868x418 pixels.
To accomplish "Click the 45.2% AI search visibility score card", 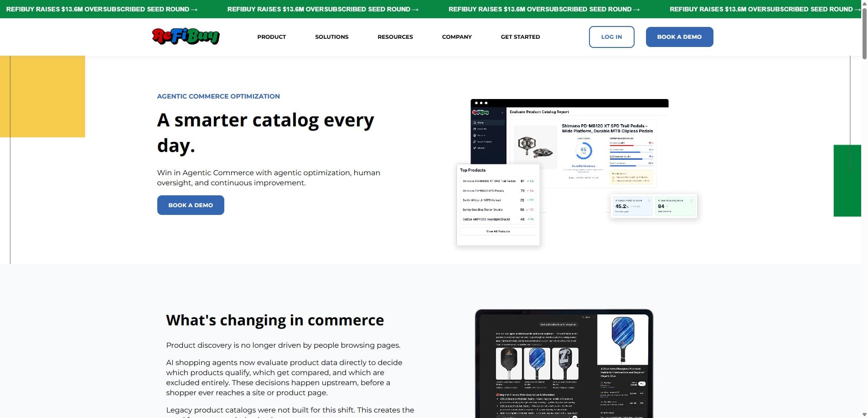I will click(x=632, y=206).
